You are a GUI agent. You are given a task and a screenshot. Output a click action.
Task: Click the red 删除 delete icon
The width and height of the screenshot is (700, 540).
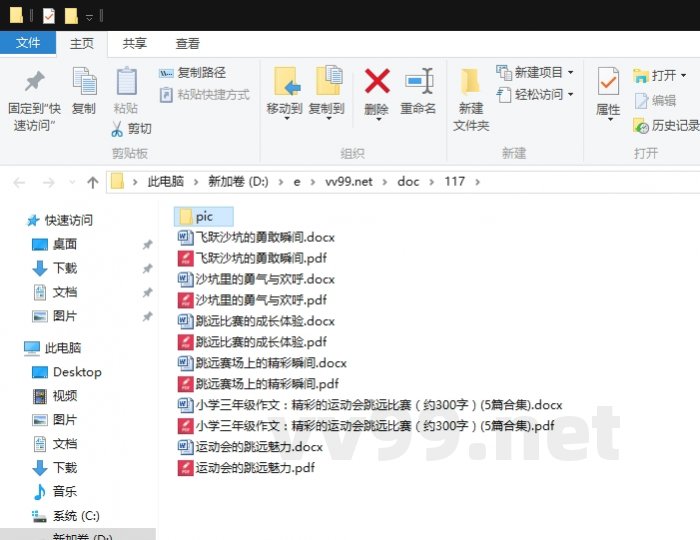tap(377, 81)
